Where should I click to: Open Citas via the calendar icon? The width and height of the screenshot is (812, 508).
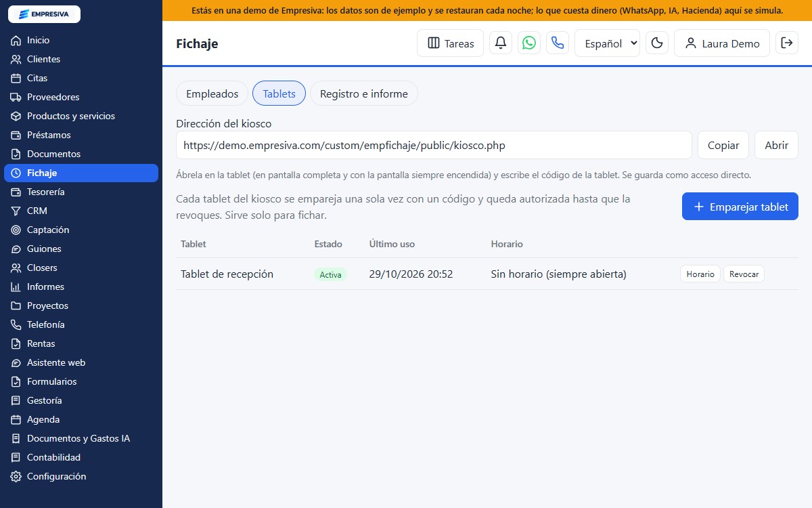pyautogui.click(x=16, y=79)
